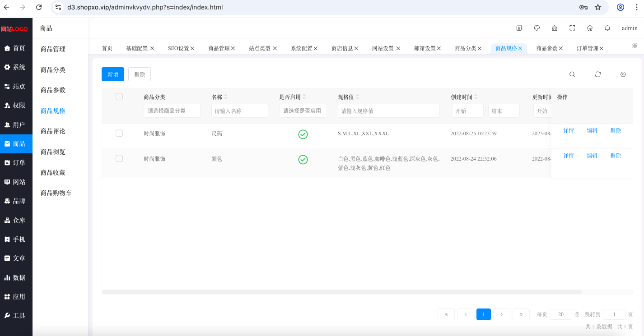The height and width of the screenshot is (336, 644).
Task: Toggle fullscreen mode icon in header
Action: (x=572, y=28)
